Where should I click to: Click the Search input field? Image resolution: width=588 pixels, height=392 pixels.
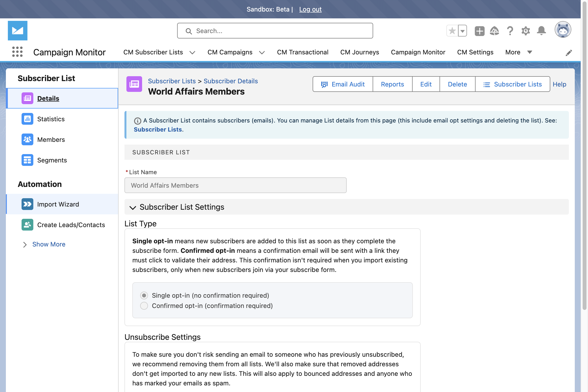(275, 31)
